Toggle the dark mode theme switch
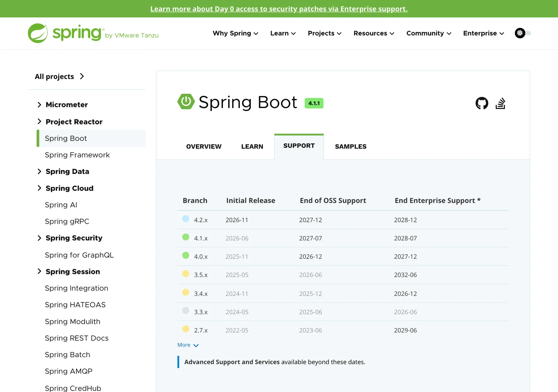This screenshot has width=558, height=392. coord(522,33)
